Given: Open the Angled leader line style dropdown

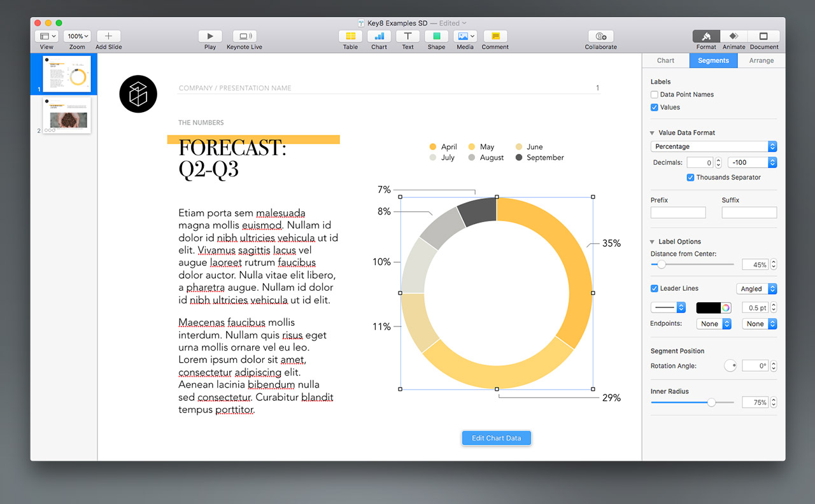Looking at the screenshot, I should (756, 289).
